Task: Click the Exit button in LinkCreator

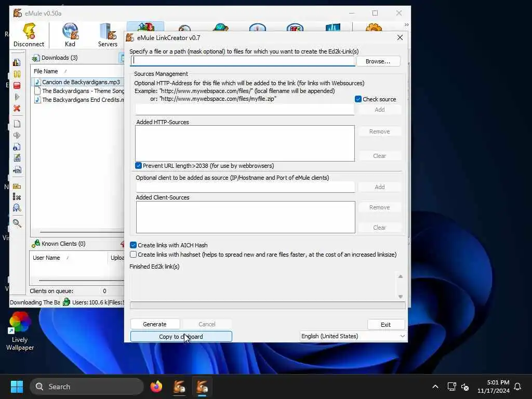Action: click(386, 325)
